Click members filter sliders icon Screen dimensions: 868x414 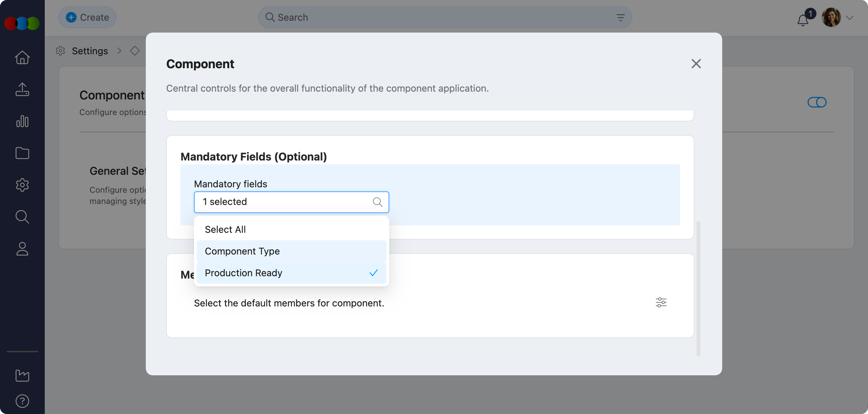661,302
